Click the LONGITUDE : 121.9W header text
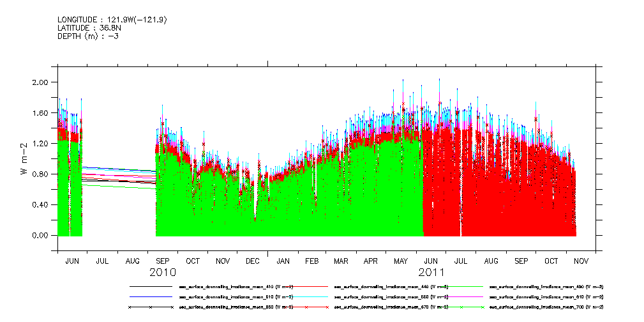644x322 pixels. pos(112,20)
